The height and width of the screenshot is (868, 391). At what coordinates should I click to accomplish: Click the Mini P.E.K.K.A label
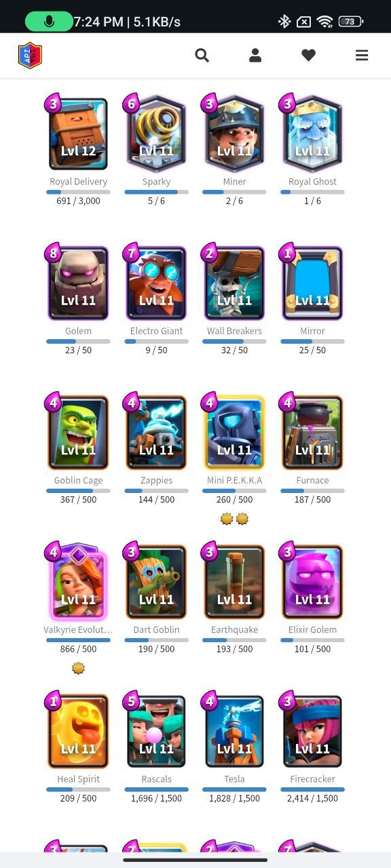point(234,480)
